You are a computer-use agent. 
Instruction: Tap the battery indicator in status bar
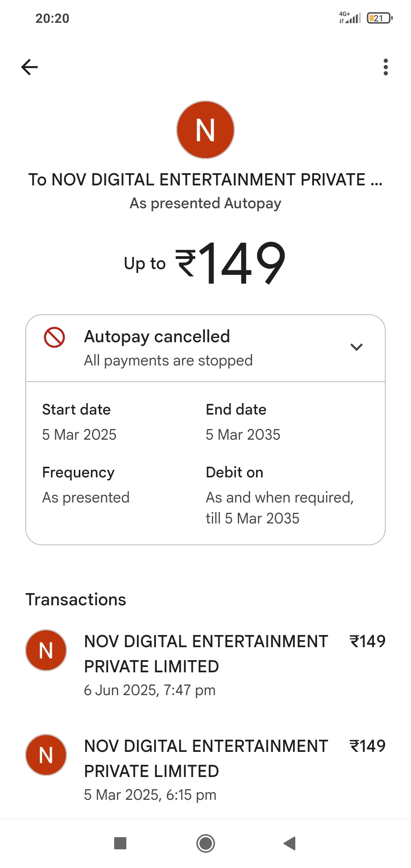click(x=379, y=18)
